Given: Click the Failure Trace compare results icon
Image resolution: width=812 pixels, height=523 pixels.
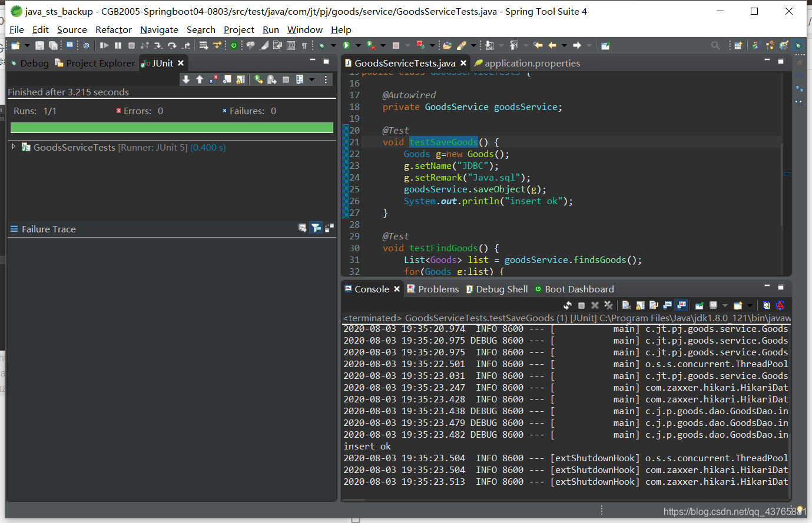Looking at the screenshot, I should tap(329, 228).
